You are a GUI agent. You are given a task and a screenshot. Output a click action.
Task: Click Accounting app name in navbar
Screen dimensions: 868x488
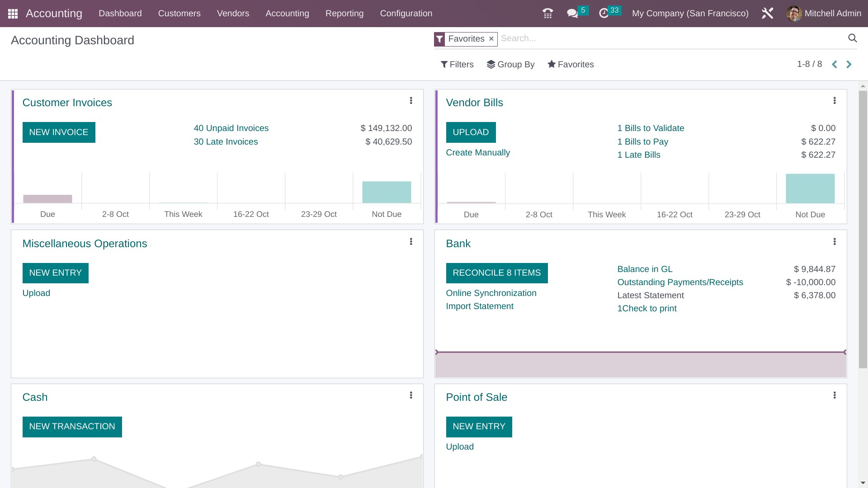(54, 14)
